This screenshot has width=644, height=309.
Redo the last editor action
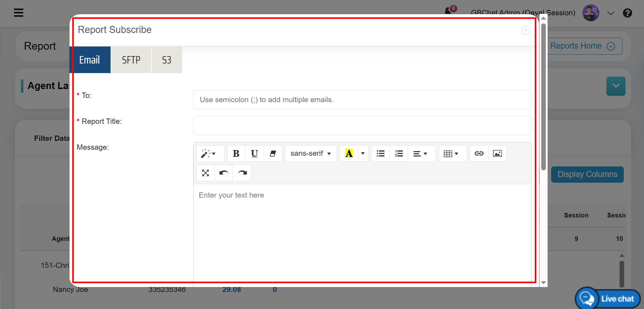(x=242, y=173)
